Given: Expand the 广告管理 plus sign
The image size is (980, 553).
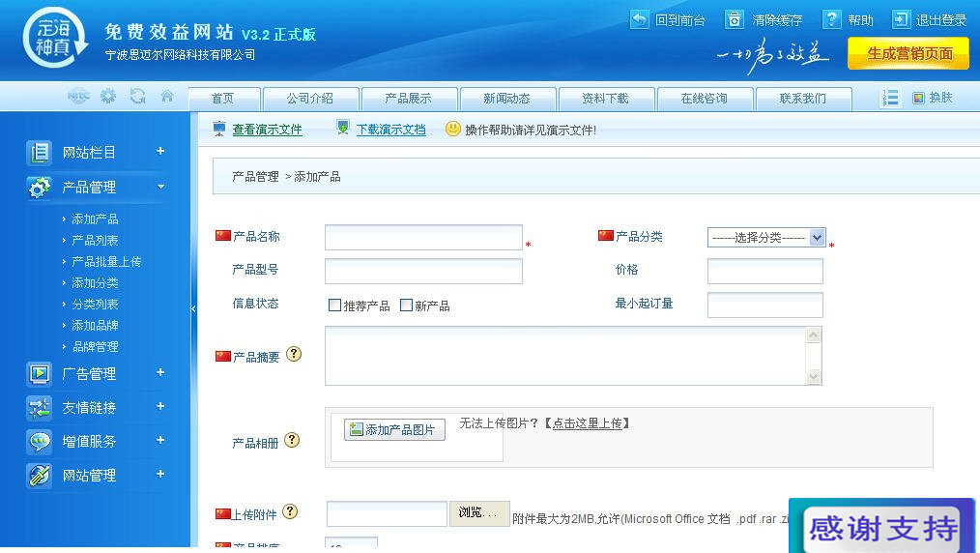Looking at the screenshot, I should coord(160,372).
